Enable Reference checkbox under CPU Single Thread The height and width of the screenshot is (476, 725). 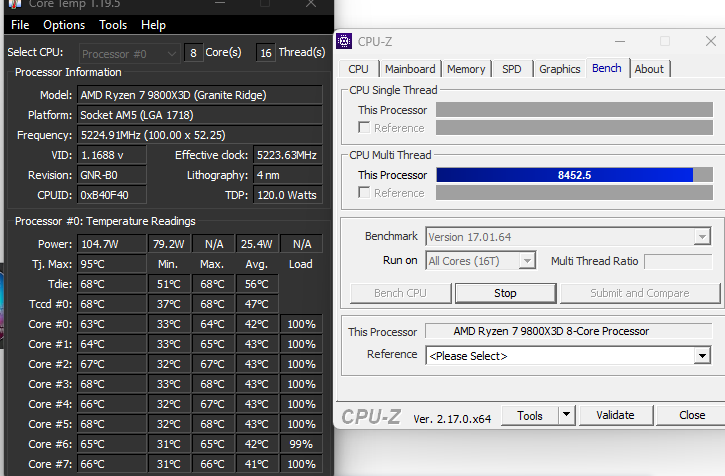pyautogui.click(x=364, y=128)
